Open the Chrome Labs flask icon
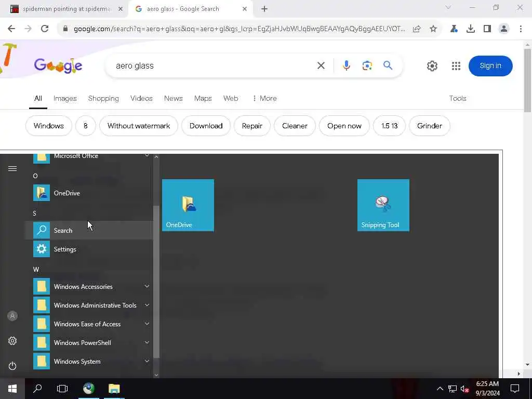The image size is (532, 399). click(454, 29)
